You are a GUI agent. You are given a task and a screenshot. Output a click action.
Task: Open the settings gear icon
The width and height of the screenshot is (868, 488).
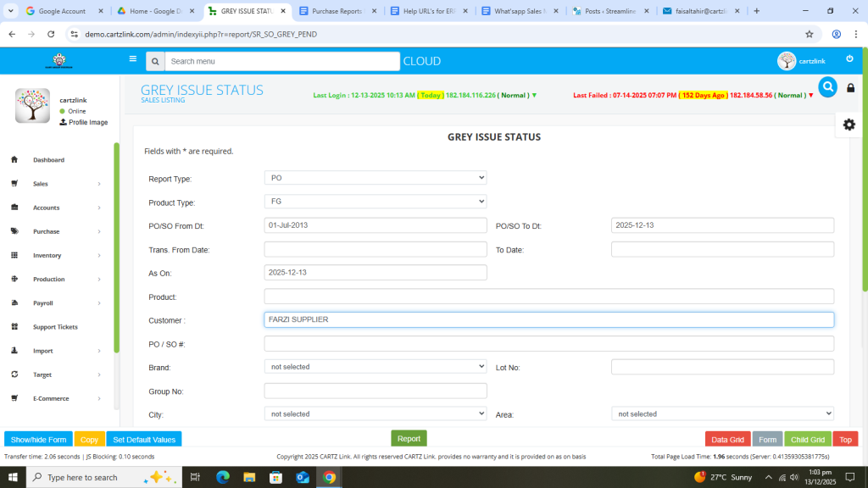tap(849, 125)
